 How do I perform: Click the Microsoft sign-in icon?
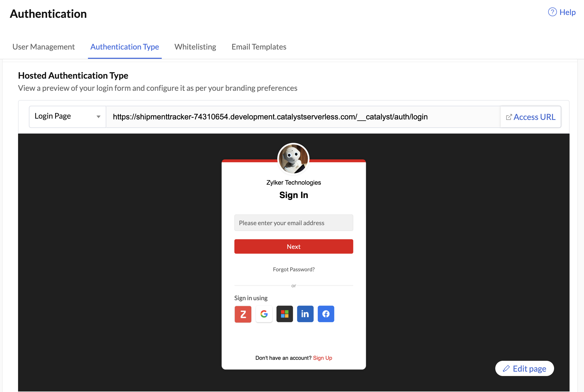284,314
